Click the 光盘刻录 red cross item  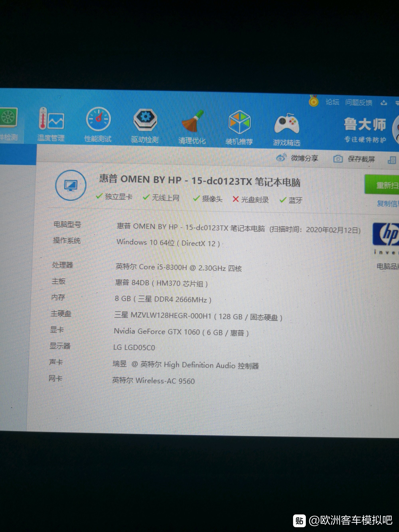[x=251, y=200]
